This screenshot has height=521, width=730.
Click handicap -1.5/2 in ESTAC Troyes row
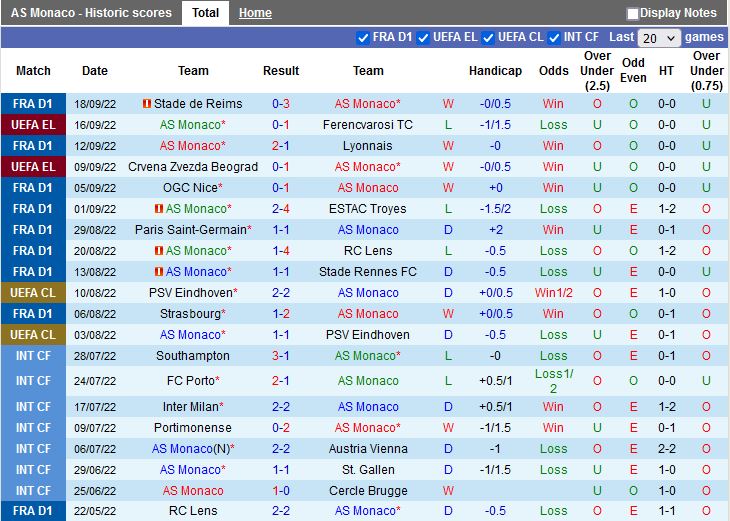click(495, 209)
